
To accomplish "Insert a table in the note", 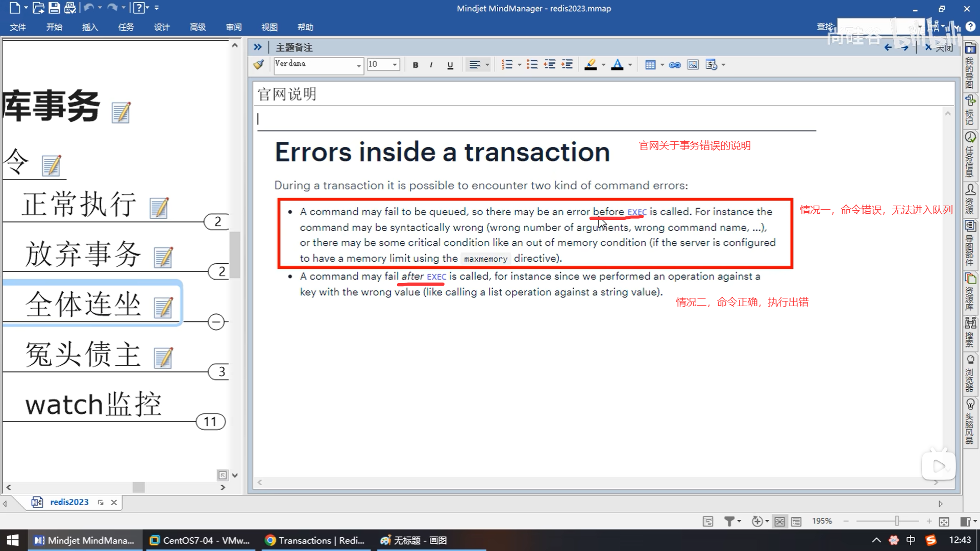I will [x=650, y=65].
